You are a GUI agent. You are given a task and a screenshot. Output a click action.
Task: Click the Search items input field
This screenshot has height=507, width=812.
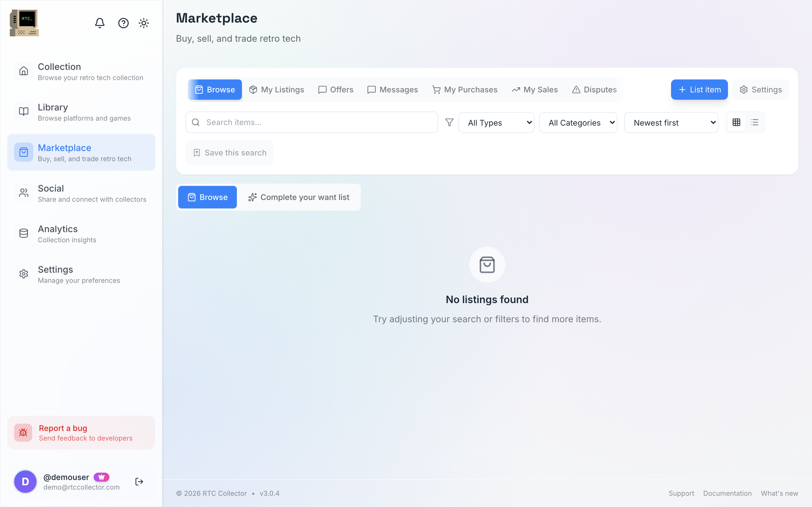click(x=312, y=123)
